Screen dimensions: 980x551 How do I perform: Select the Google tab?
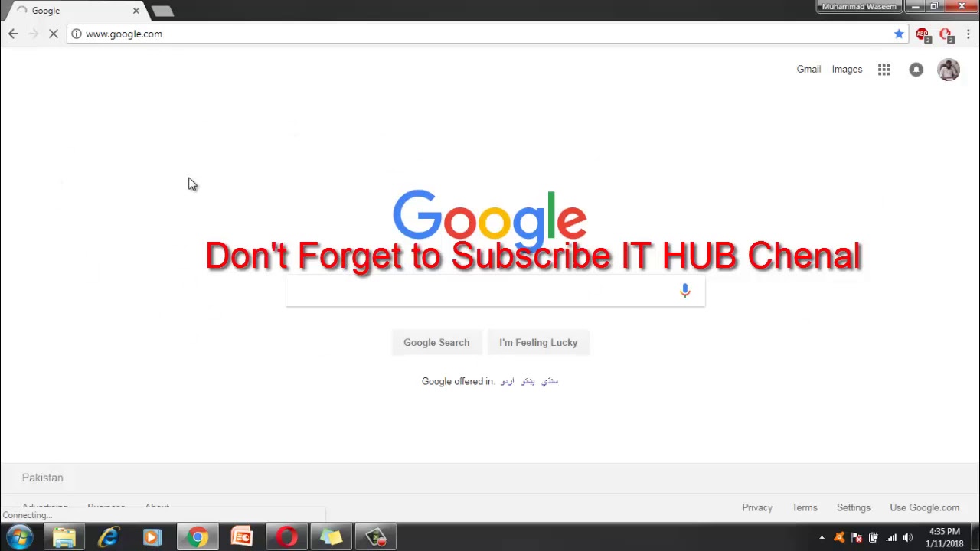coord(77,11)
